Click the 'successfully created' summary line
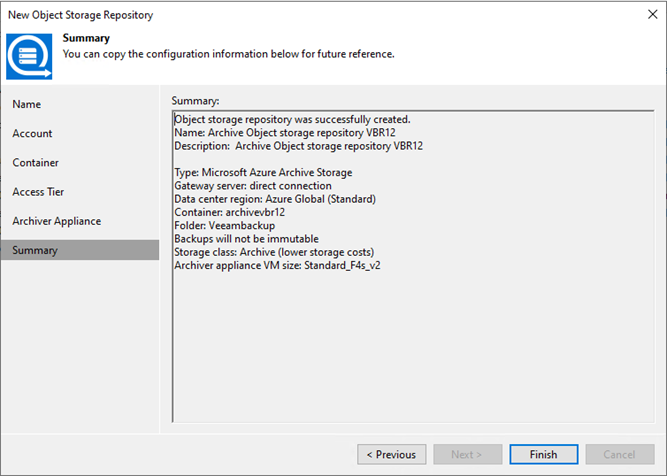The height and width of the screenshot is (476, 667). 293,120
